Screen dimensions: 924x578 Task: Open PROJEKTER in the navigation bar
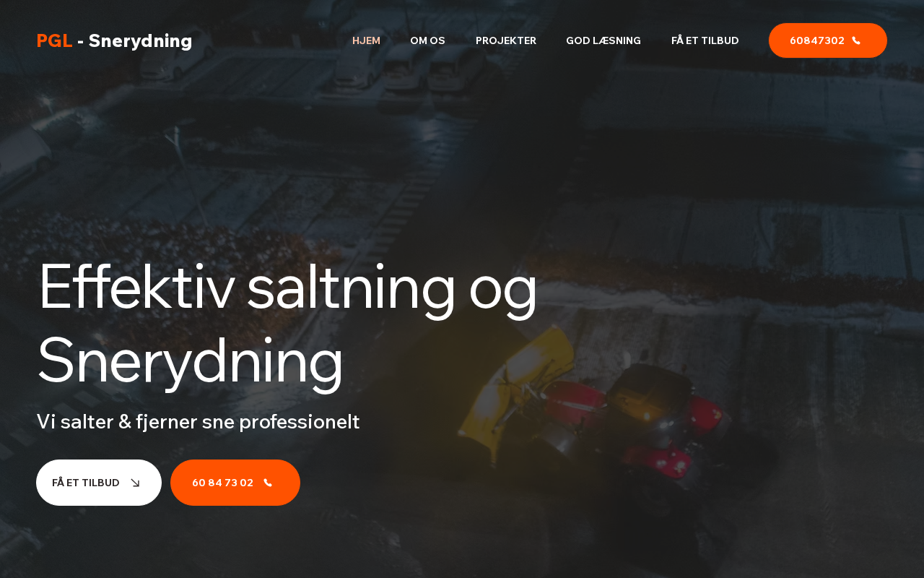coord(506,40)
